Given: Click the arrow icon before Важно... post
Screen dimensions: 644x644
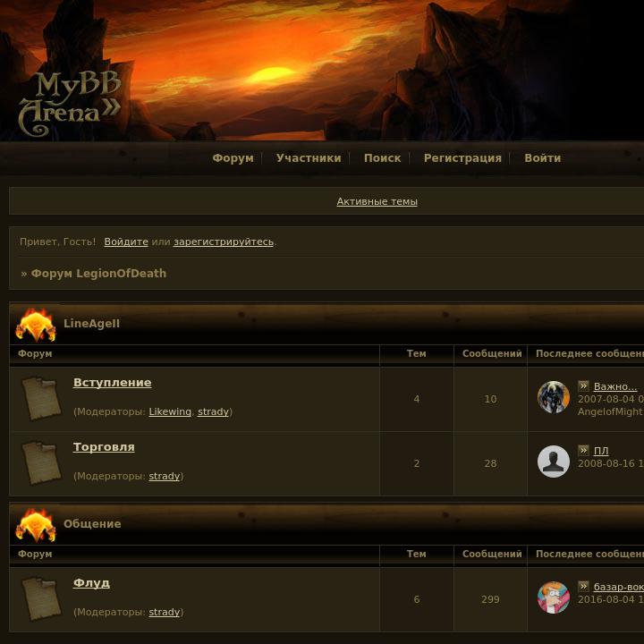Looking at the screenshot, I should click(x=583, y=386).
